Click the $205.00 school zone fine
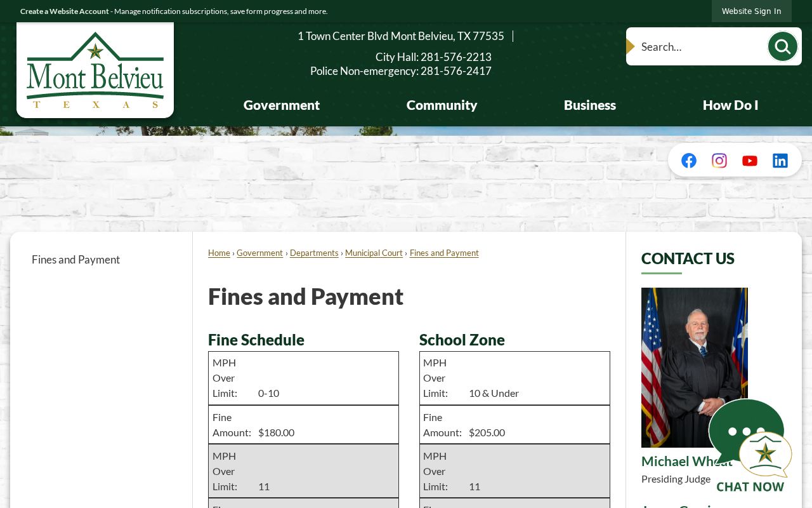Screen dimensions: 812x508 click(487, 432)
